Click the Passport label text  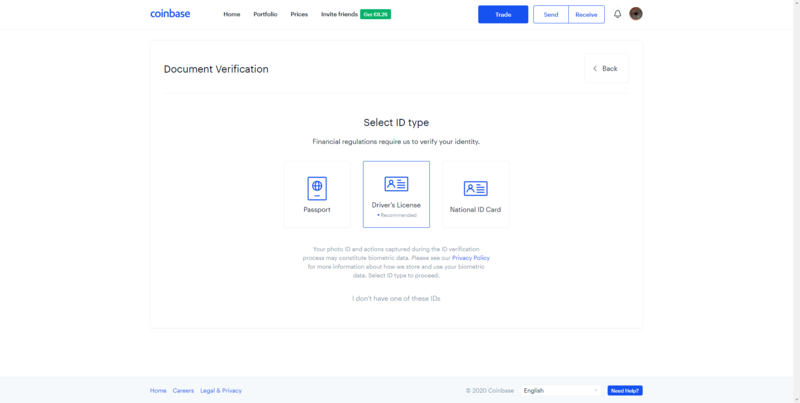(317, 210)
